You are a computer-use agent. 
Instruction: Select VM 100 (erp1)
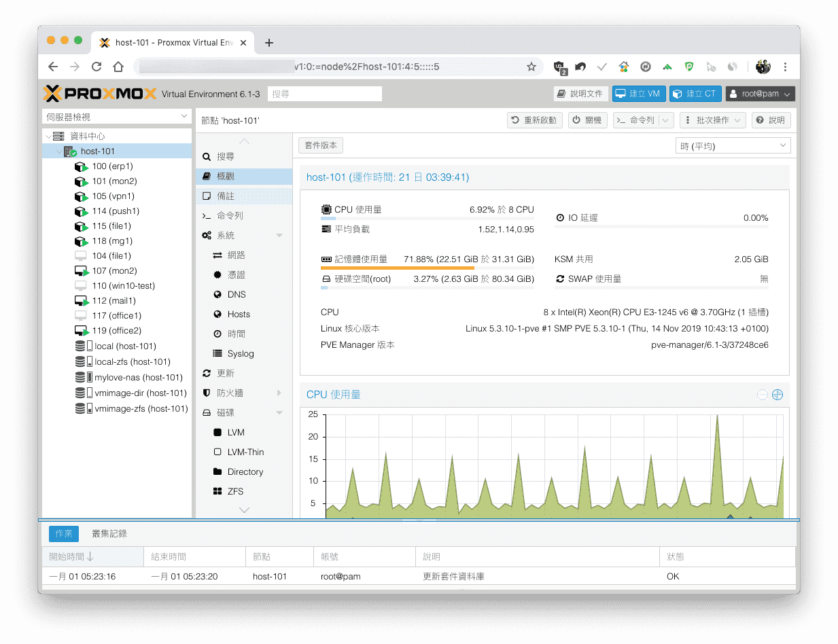112,166
